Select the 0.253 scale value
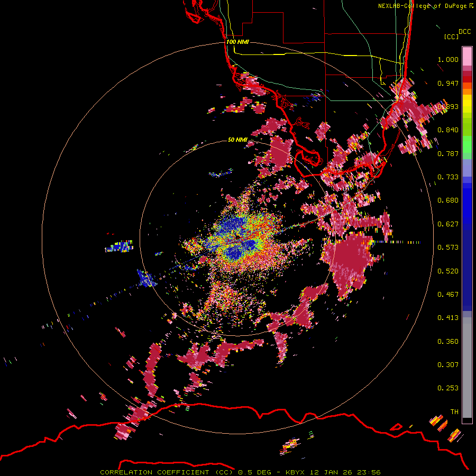Viewport: 476px width, 476px height. [x=448, y=388]
